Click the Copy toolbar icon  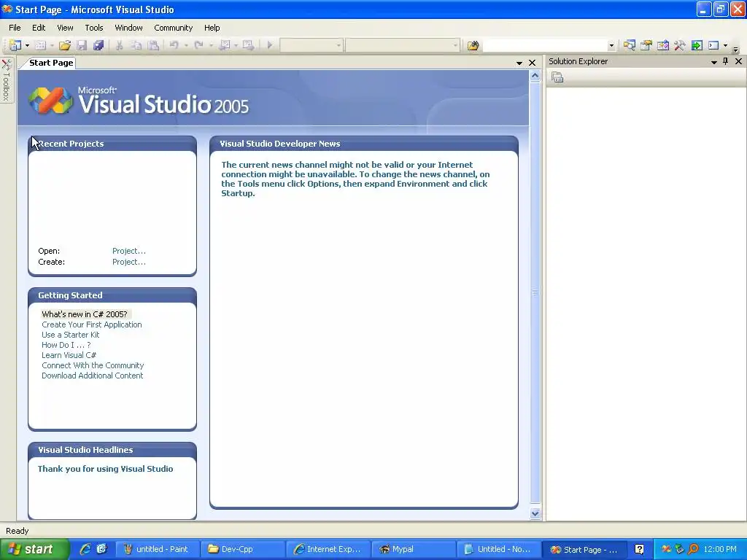pyautogui.click(x=136, y=45)
